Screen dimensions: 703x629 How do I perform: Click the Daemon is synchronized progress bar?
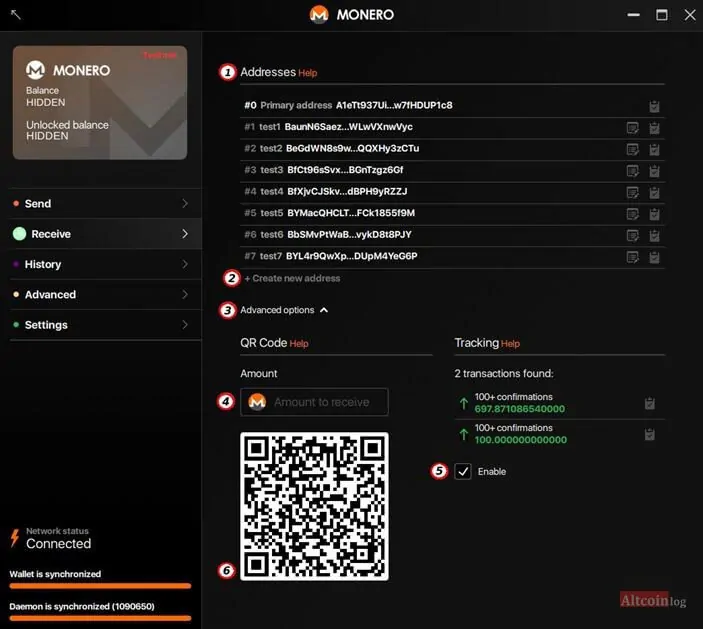(x=100, y=618)
